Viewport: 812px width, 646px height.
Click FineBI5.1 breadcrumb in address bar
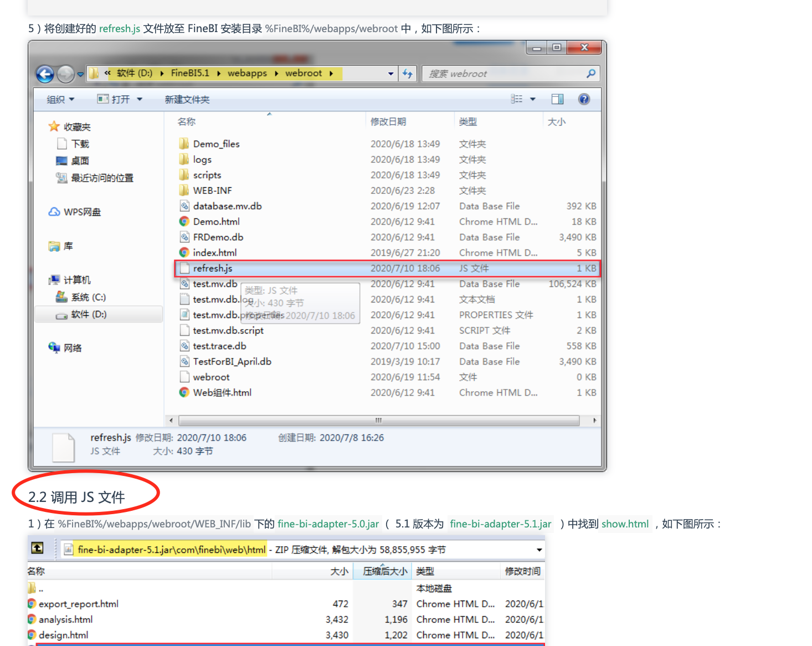tap(190, 73)
